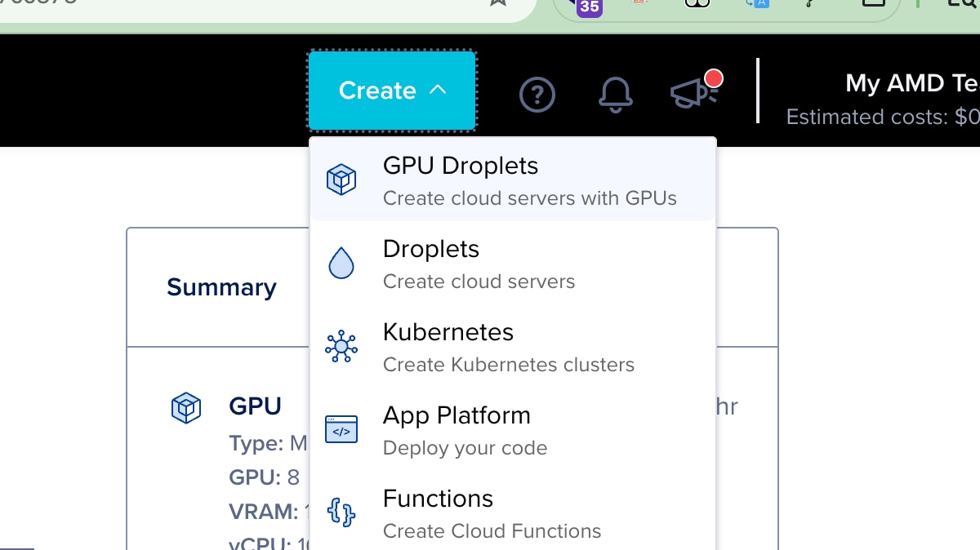This screenshot has height=550, width=980.
Task: Click the Functions curly-braces icon
Action: point(341,512)
